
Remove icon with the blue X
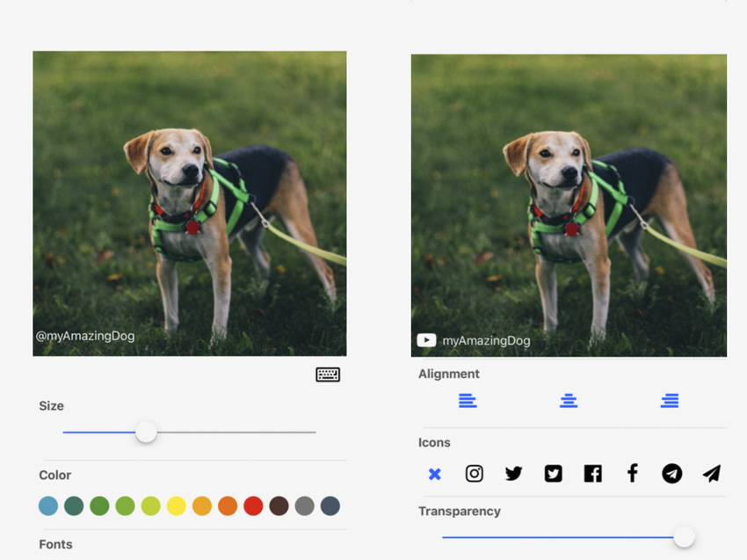tap(434, 474)
